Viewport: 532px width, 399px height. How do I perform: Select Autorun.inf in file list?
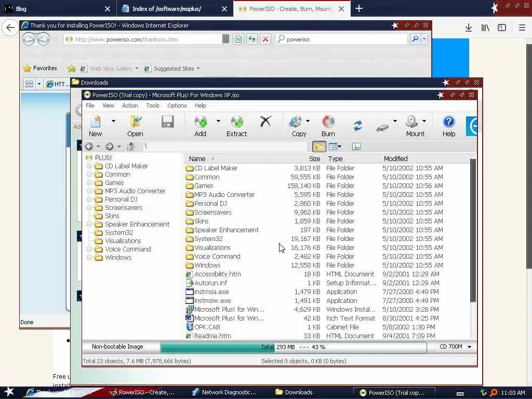tap(210, 283)
